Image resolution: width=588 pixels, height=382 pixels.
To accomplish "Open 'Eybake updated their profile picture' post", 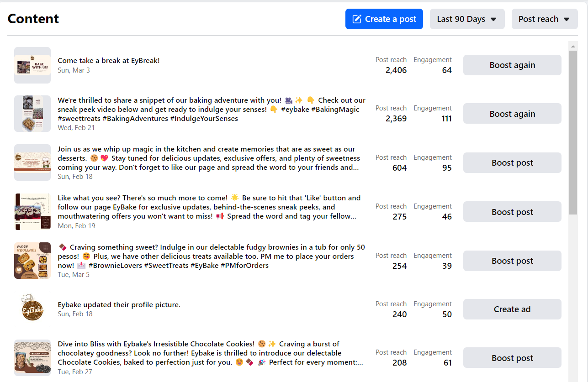I will click(119, 305).
